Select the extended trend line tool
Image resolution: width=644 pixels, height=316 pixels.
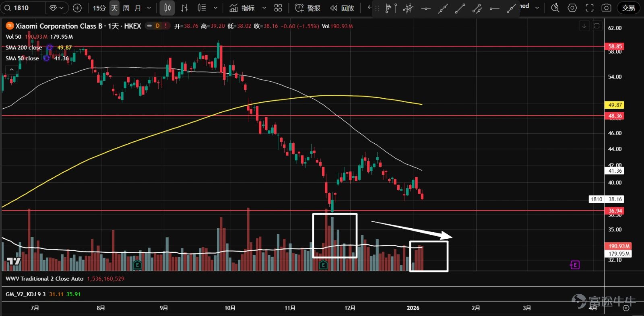[443, 8]
